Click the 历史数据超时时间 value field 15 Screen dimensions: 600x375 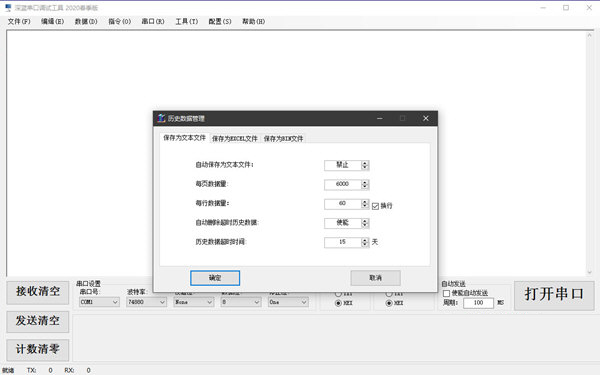point(342,242)
